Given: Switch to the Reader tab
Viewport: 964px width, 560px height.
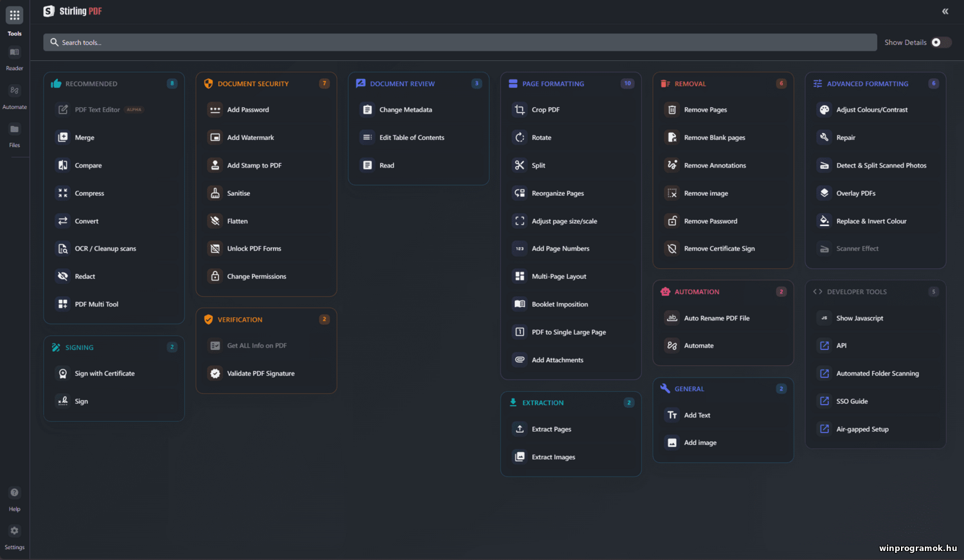Looking at the screenshot, I should click(14, 58).
